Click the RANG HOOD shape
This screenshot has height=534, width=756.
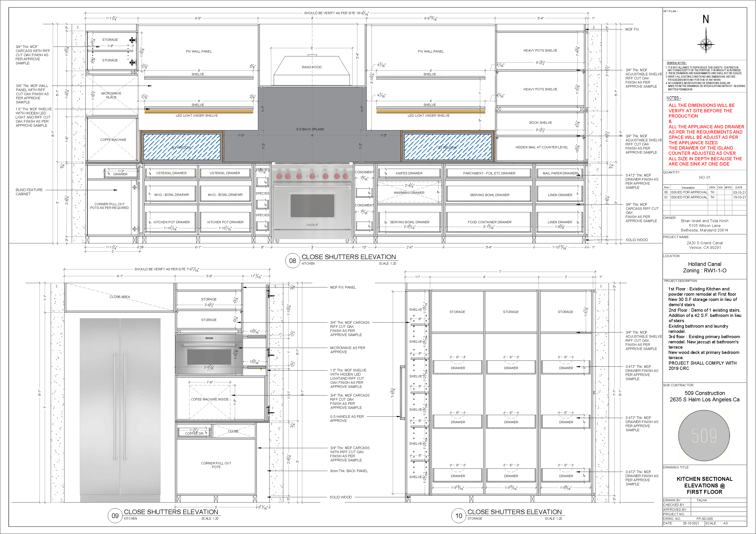[x=312, y=69]
